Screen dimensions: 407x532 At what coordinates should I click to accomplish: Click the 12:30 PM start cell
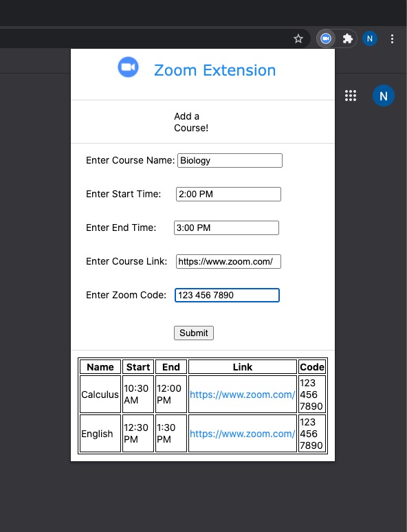(137, 433)
